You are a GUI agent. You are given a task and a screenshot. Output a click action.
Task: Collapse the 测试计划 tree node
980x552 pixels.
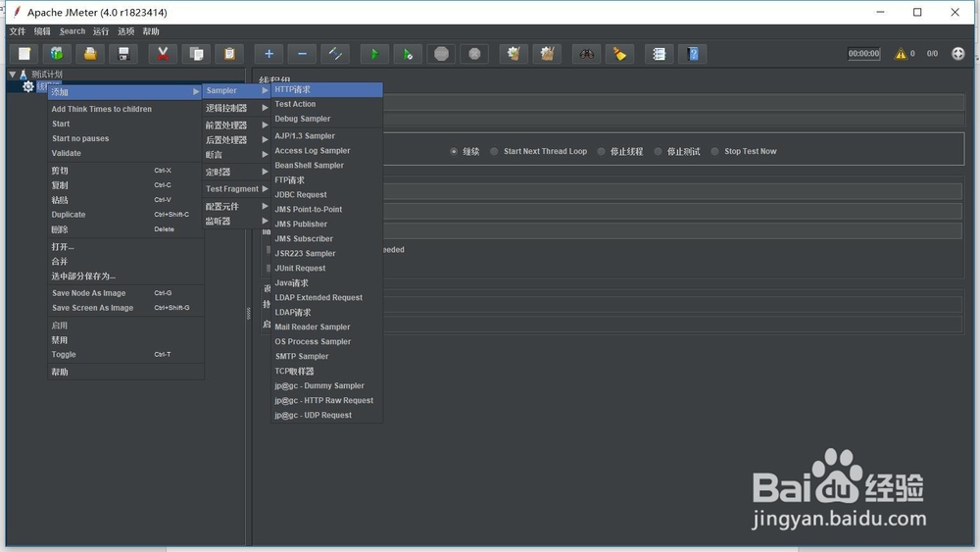12,74
